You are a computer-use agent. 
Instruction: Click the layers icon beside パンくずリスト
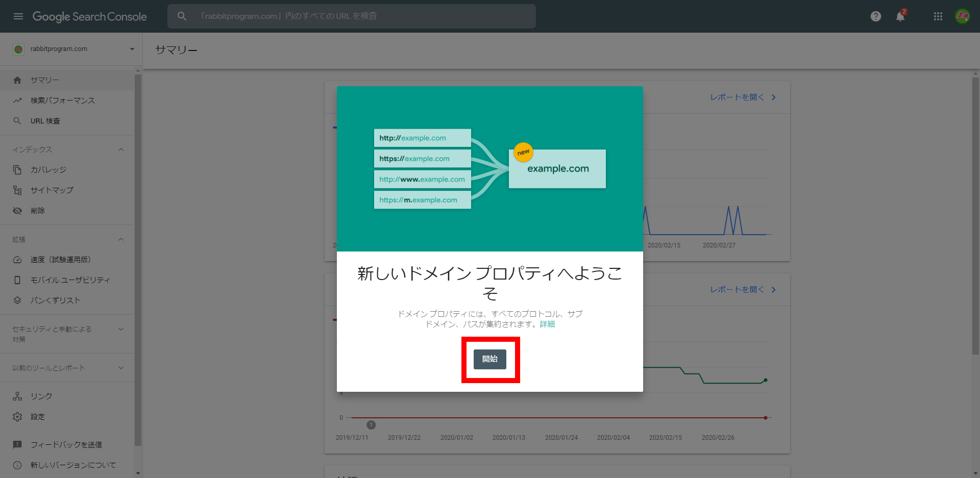tap(17, 300)
